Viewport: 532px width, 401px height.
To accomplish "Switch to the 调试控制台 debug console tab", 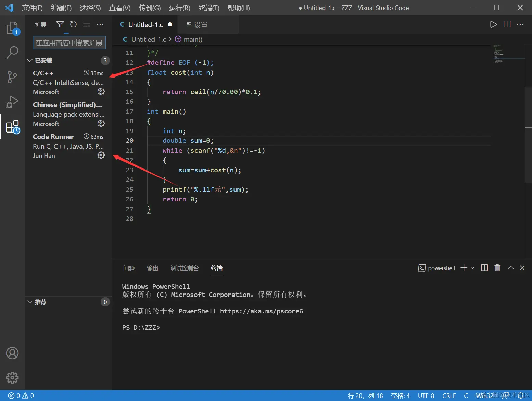I will coord(185,268).
